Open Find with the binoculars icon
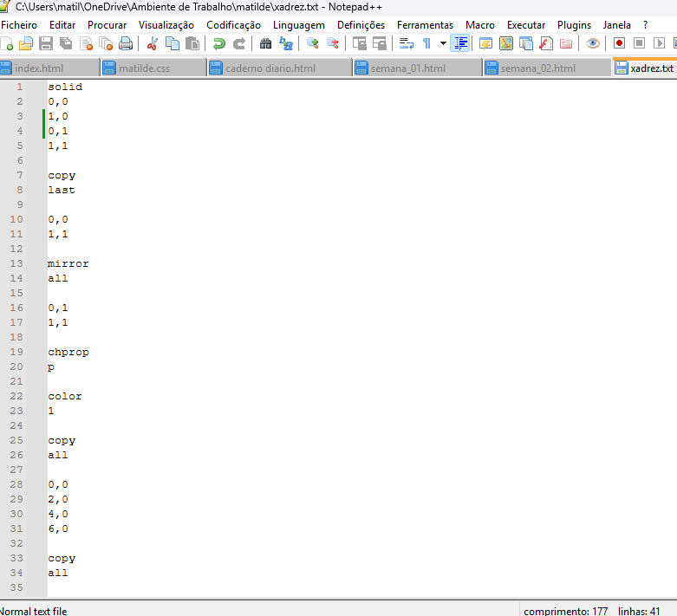Image resolution: width=677 pixels, height=616 pixels. point(266,43)
